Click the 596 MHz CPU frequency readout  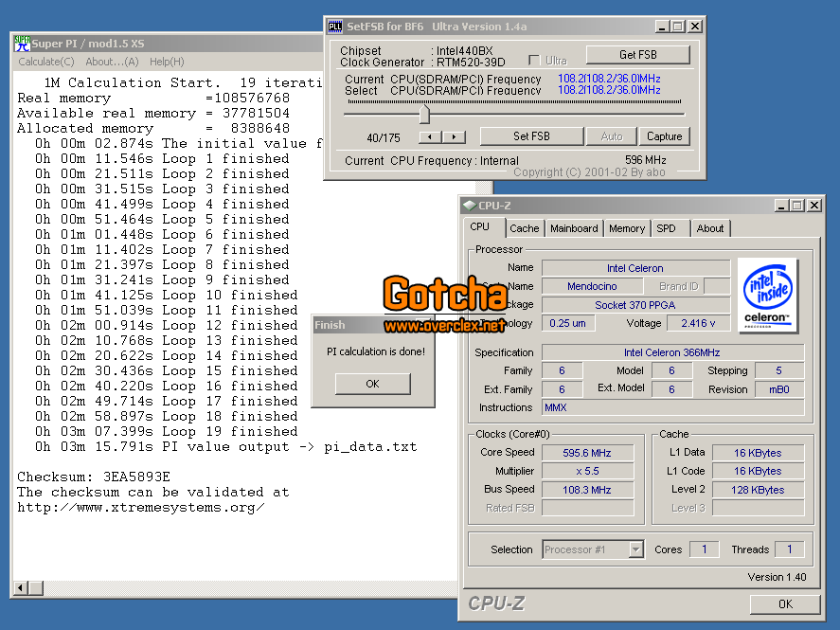(x=646, y=160)
